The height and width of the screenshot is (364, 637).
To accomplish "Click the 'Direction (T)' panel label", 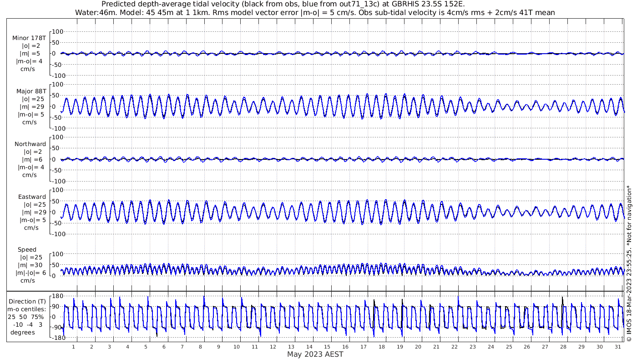I will pyautogui.click(x=27, y=301).
